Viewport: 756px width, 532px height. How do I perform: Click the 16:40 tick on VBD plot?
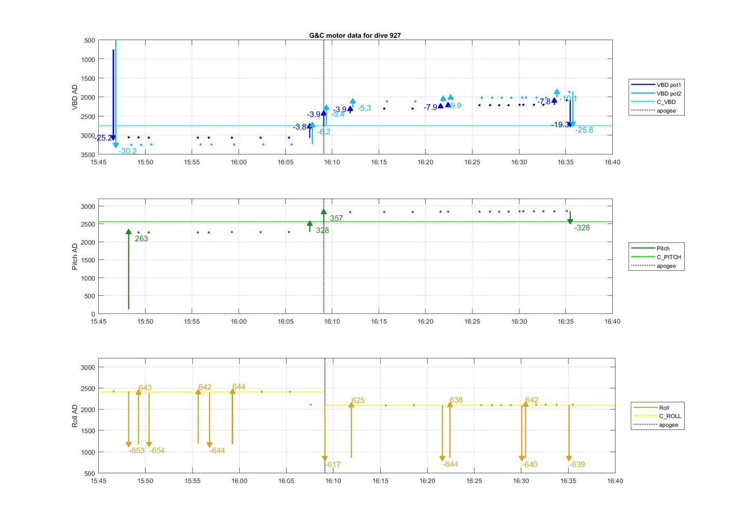(x=612, y=162)
